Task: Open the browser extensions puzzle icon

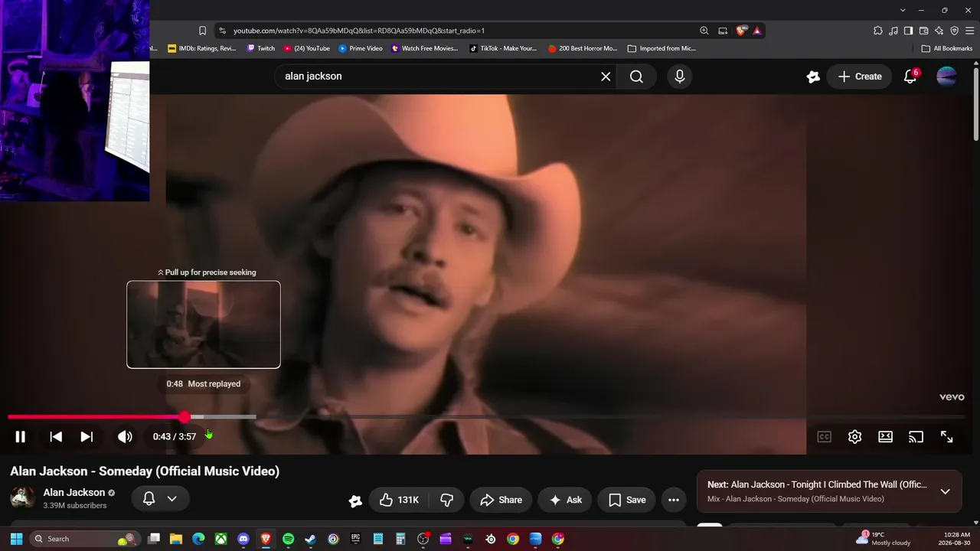Action: click(878, 31)
